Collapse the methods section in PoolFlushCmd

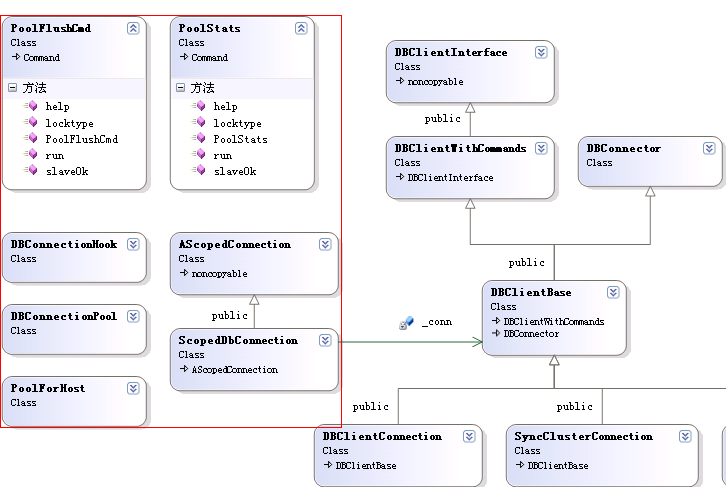[13, 87]
